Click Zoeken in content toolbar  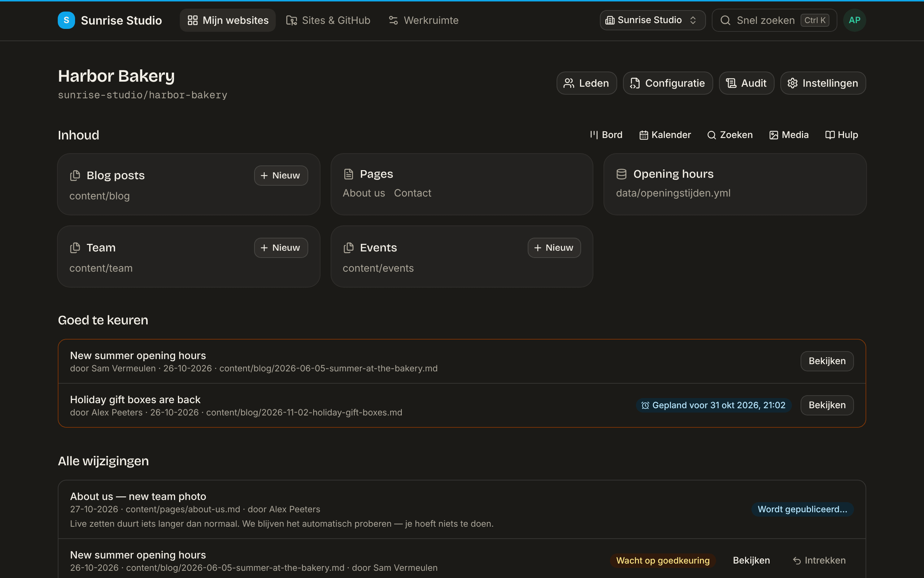click(x=730, y=135)
